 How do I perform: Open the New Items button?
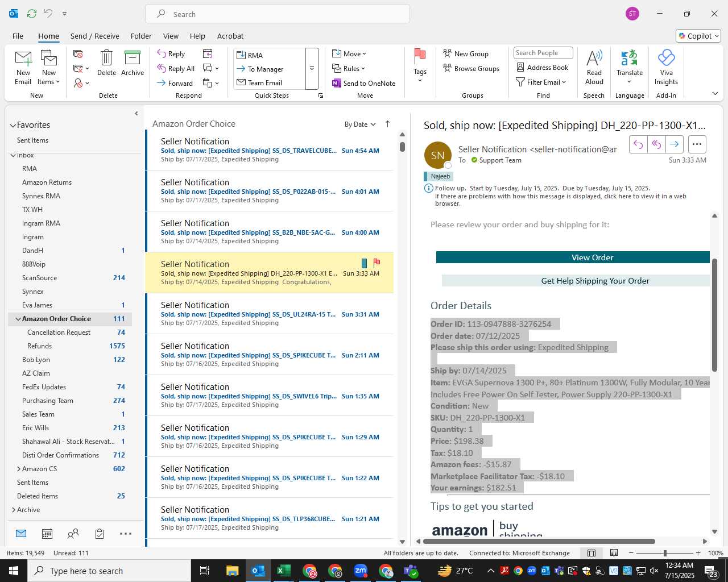point(49,68)
